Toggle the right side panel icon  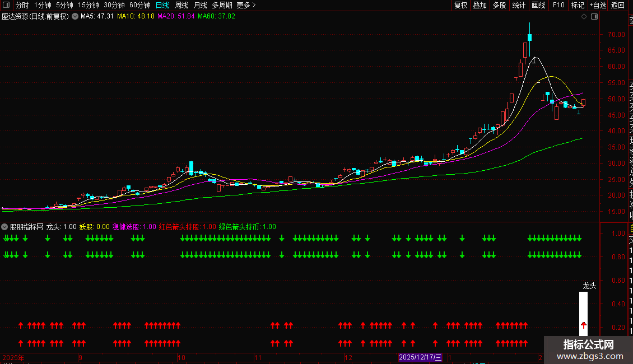pyautogui.click(x=594, y=17)
